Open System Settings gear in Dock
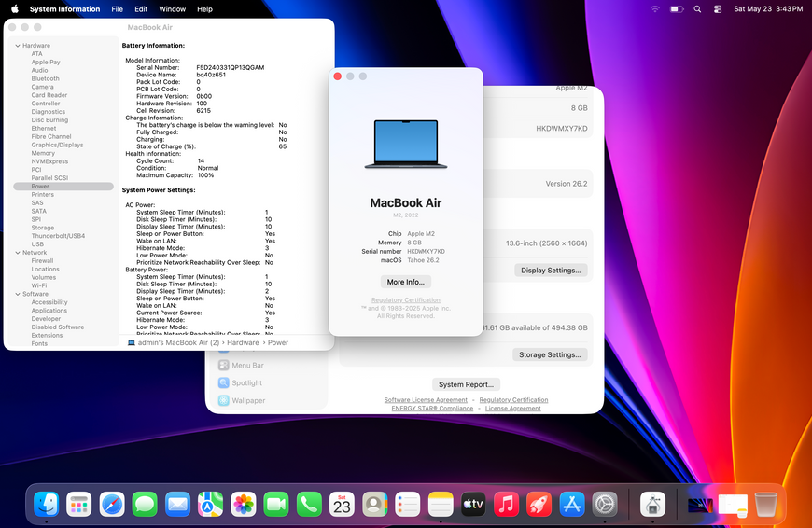812x528 pixels. tap(605, 504)
